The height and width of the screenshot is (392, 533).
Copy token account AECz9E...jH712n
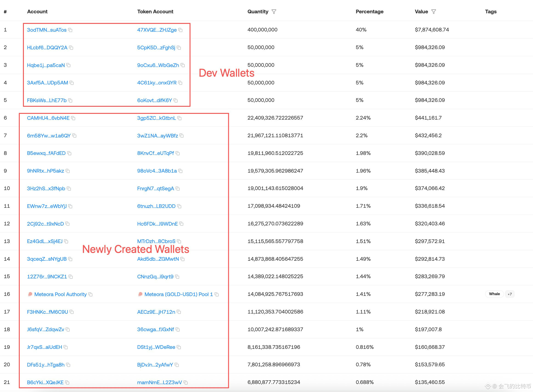point(179,312)
